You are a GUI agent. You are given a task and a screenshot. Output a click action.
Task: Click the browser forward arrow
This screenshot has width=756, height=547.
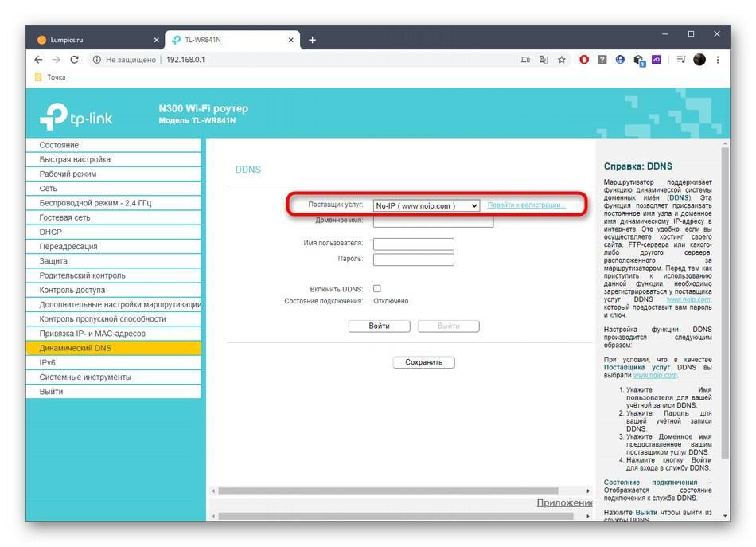(x=57, y=60)
